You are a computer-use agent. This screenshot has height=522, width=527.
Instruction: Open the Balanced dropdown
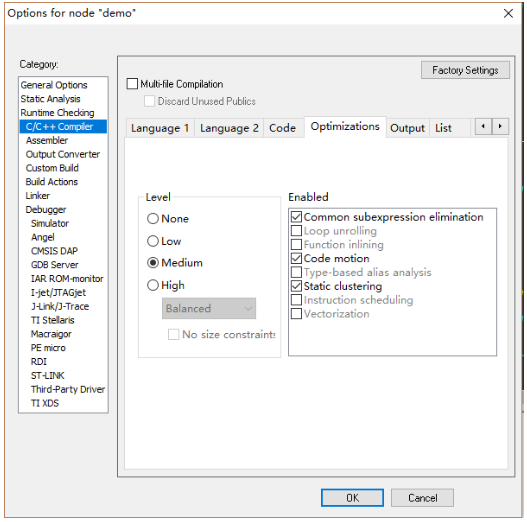tap(209, 308)
